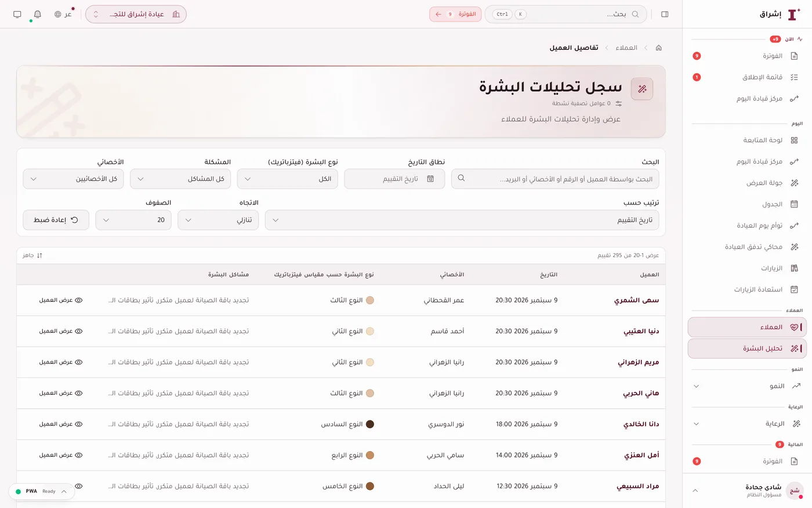Click skin tone swatch in سهى الشمري row
The height and width of the screenshot is (508, 812).
pyautogui.click(x=370, y=300)
